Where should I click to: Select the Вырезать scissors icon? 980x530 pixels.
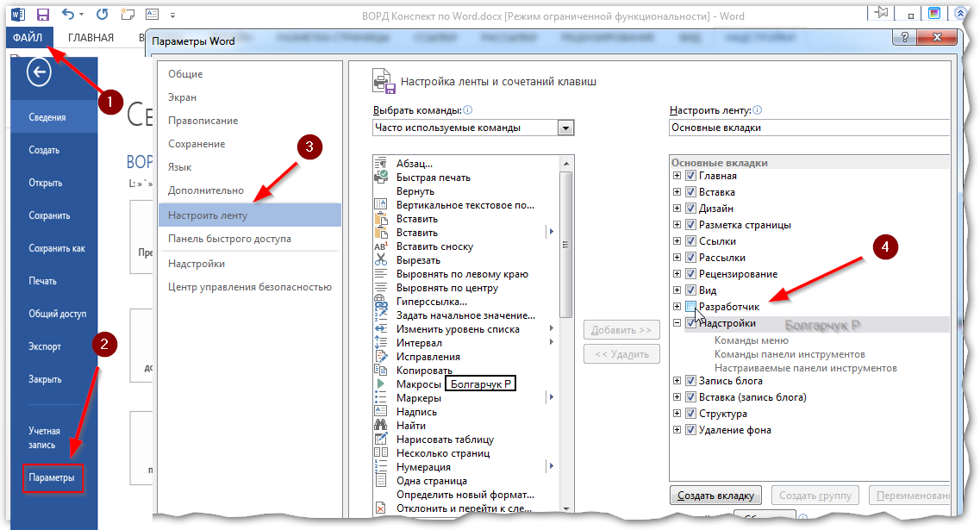381,260
